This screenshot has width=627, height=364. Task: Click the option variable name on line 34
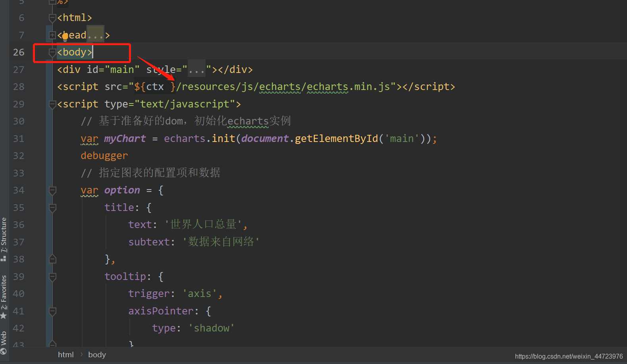(x=122, y=190)
